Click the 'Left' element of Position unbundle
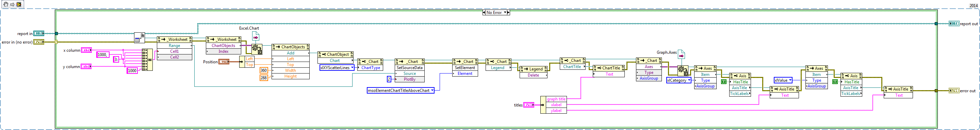Screen dimensions: 980x130 coord(249,59)
